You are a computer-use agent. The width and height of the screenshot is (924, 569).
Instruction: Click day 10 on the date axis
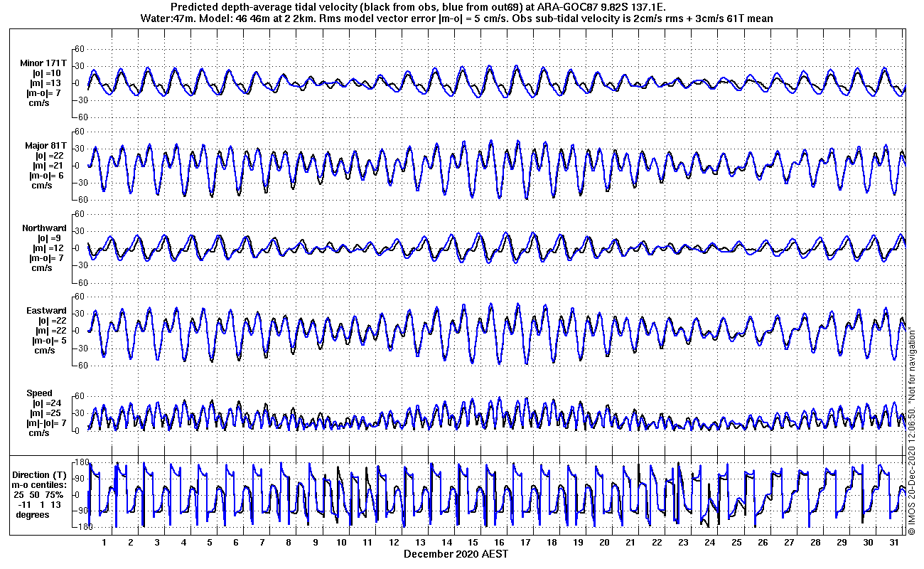point(341,542)
